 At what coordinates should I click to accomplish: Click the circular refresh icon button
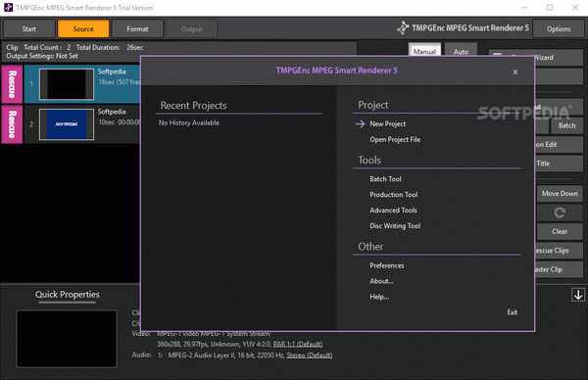coord(560,213)
